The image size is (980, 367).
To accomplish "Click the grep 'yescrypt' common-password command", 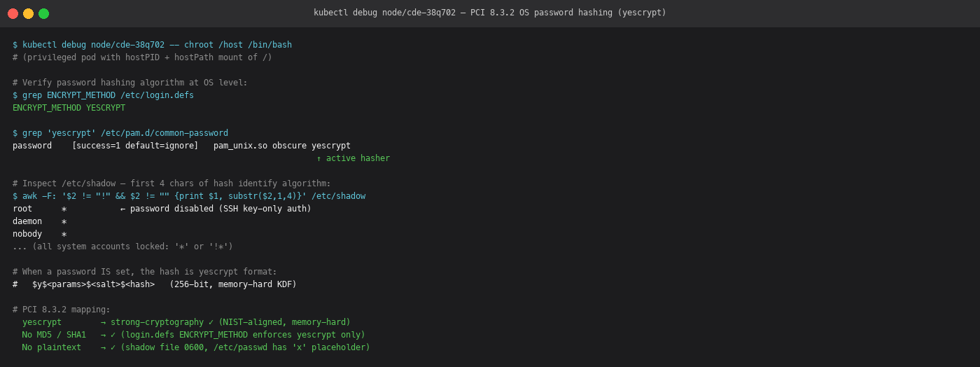I will coord(120,133).
